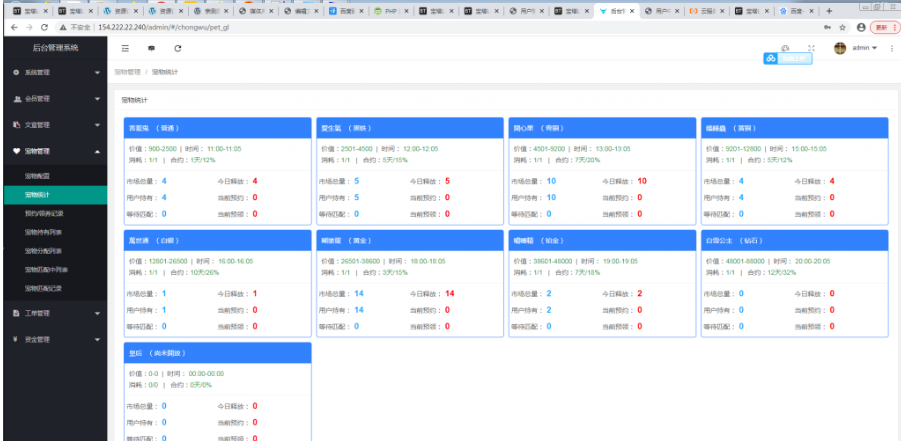Click the refresh icon in the top toolbar

tap(178, 48)
